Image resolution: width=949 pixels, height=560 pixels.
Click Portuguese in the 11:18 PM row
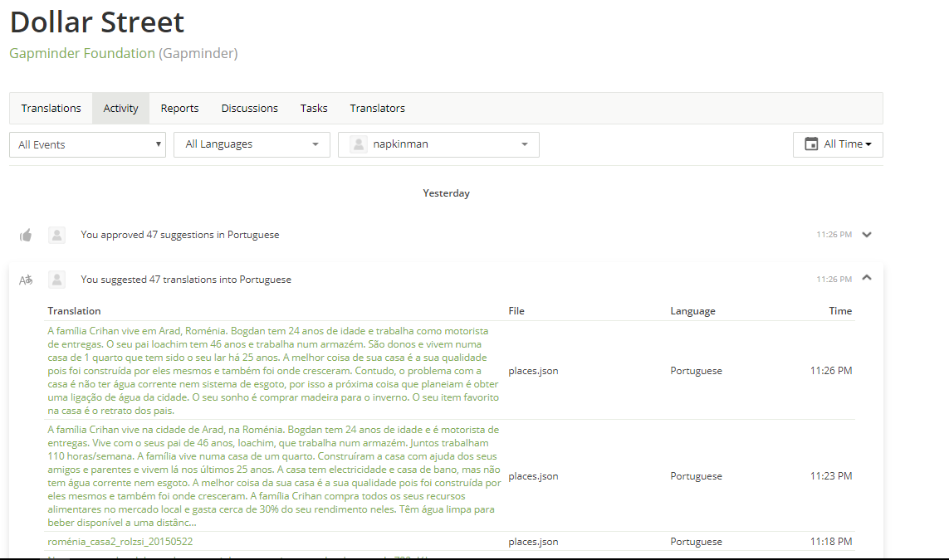click(x=696, y=541)
